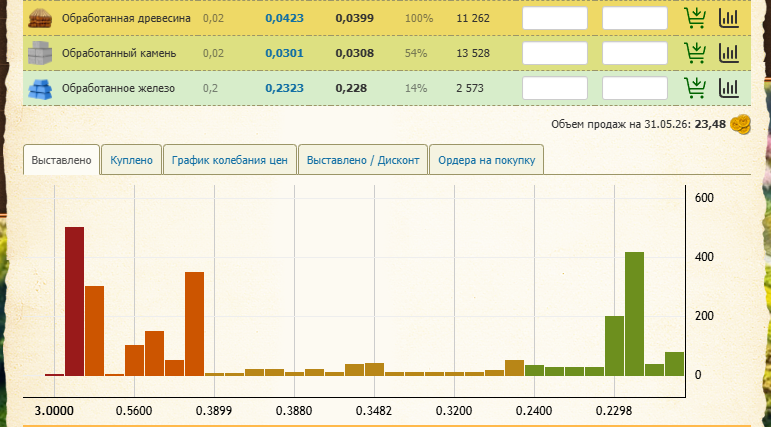Focus second input field in Обработанное железо row
Image resolution: width=771 pixels, height=427 pixels.
(635, 88)
